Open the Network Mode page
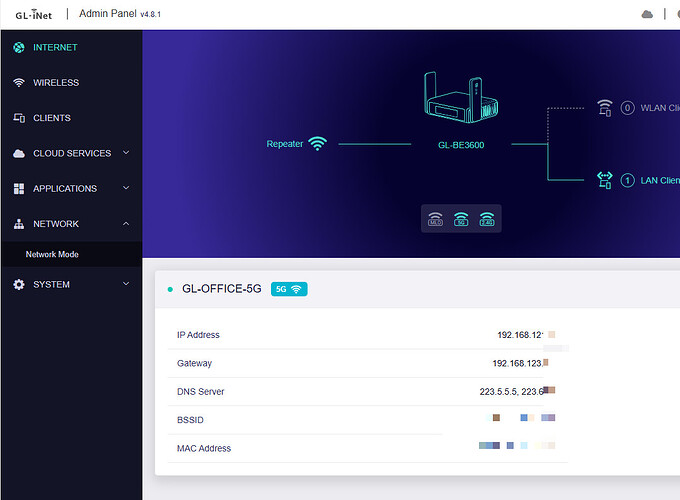Viewport: 680px width, 500px height. pyautogui.click(x=52, y=254)
